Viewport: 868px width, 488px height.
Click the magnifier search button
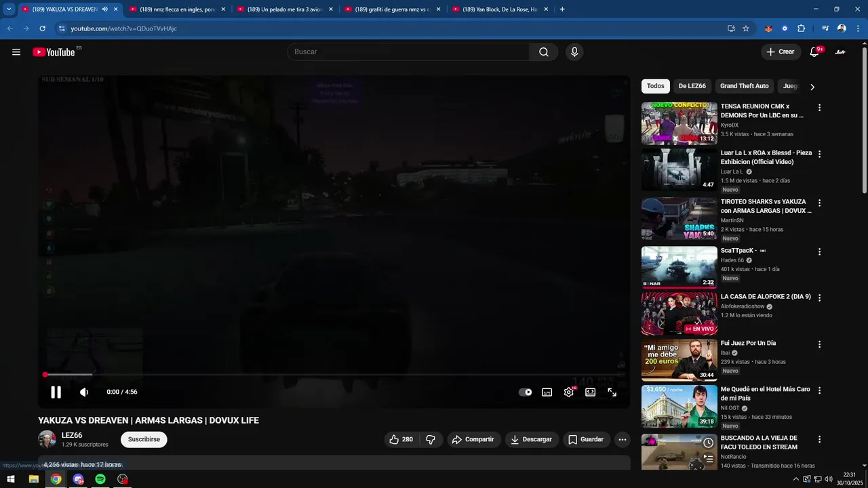click(x=544, y=52)
